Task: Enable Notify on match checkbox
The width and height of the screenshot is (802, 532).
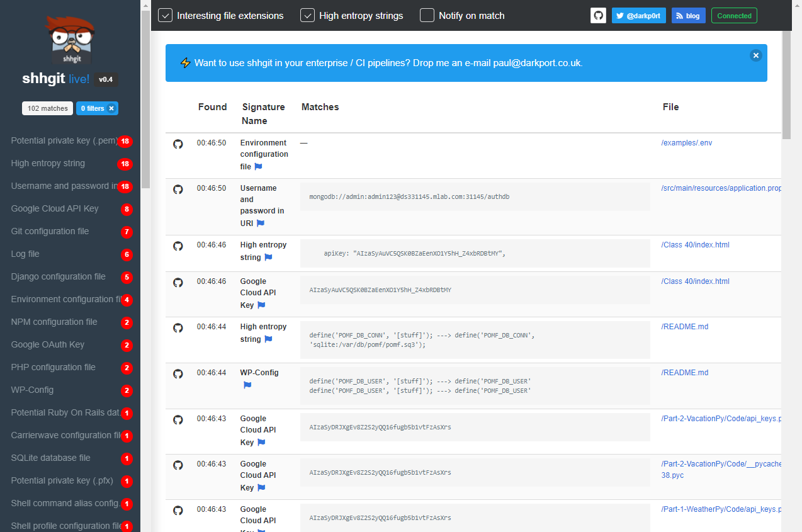Action: [427, 16]
